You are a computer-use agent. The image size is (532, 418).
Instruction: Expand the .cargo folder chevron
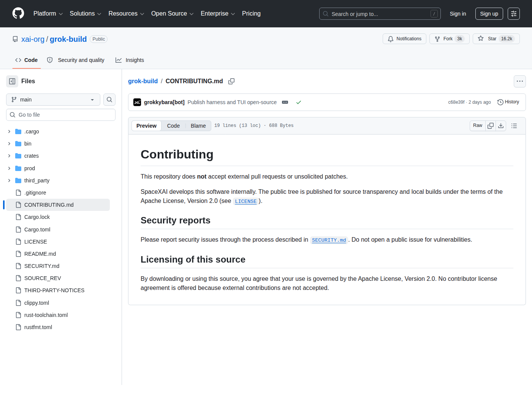click(x=9, y=131)
